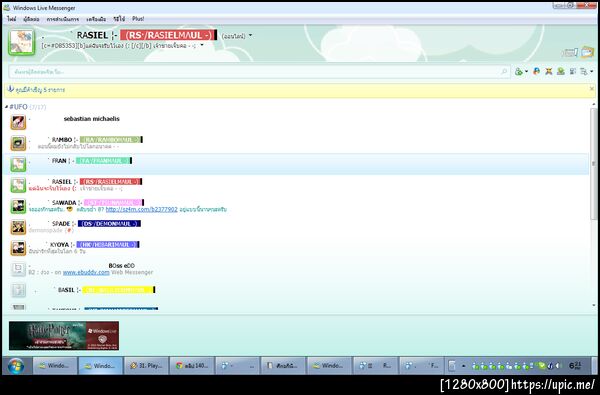Open layout options dropdown arrow

point(591,72)
